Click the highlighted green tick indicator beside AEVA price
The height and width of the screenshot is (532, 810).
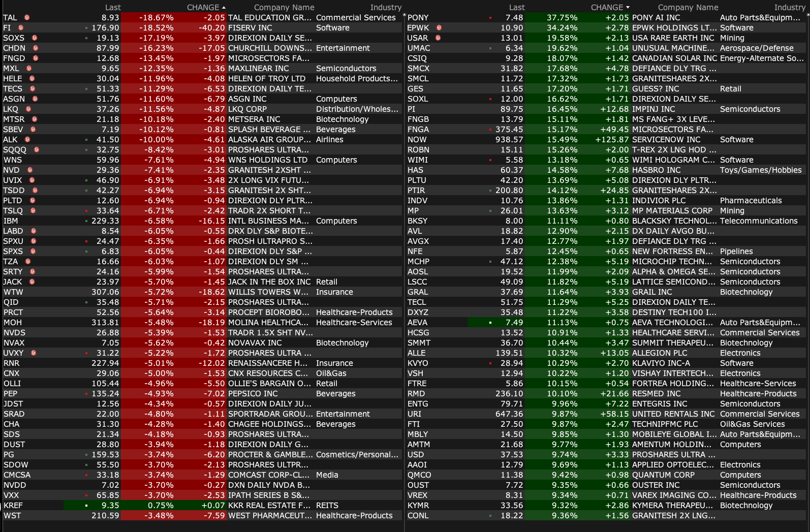point(490,322)
